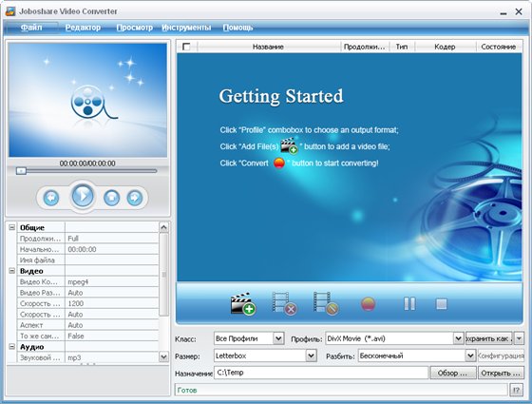Open the Файл menu

31,28
